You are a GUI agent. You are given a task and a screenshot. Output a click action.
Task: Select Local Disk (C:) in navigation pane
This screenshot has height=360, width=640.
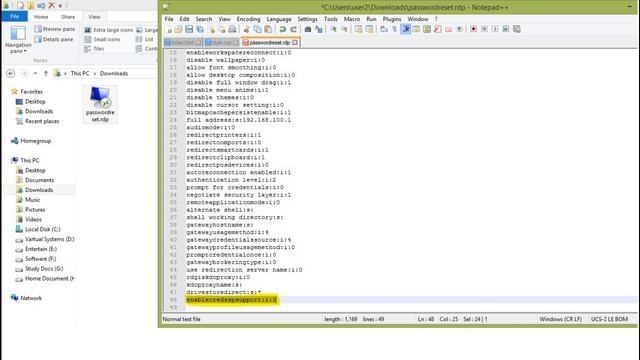[38, 229]
